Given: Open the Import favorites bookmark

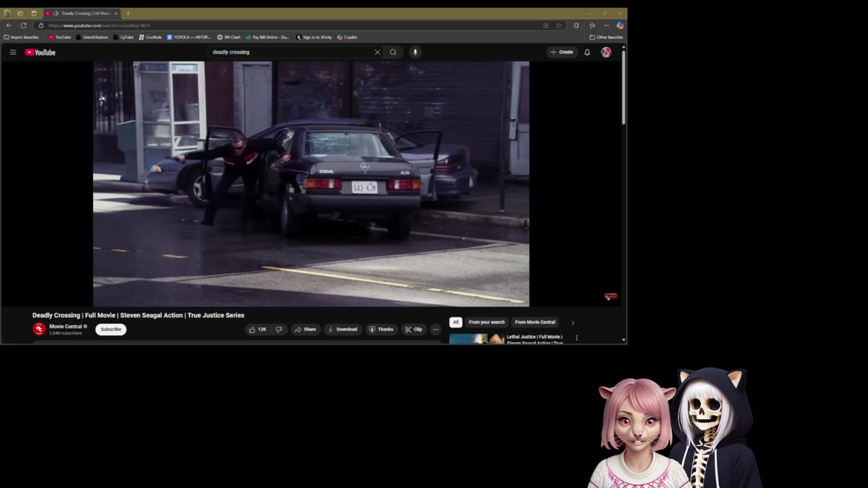Looking at the screenshot, I should pyautogui.click(x=22, y=37).
